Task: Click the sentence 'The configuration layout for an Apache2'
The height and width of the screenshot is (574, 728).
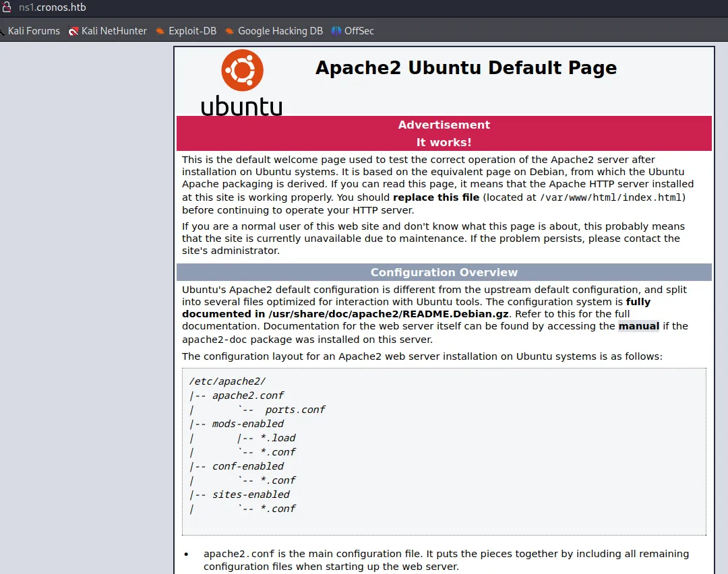Action: [422, 356]
